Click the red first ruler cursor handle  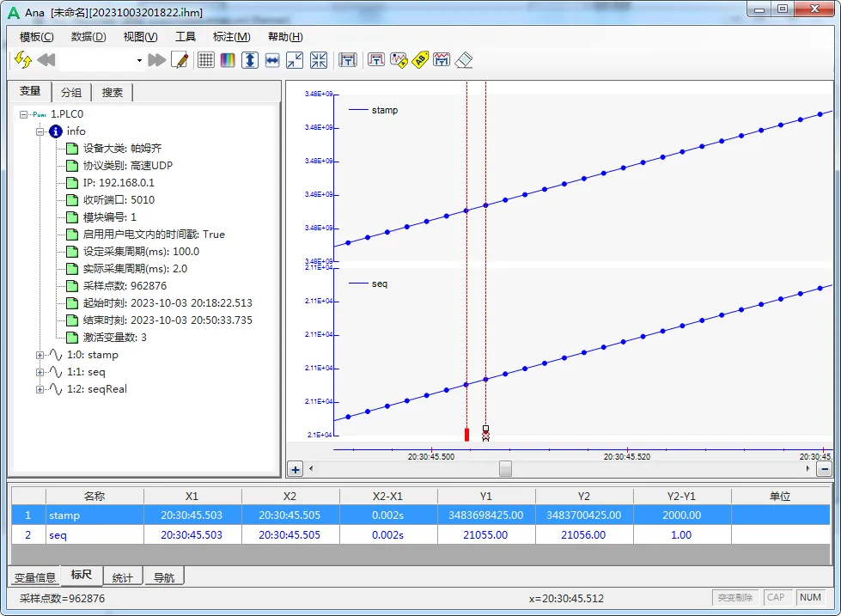[466, 435]
